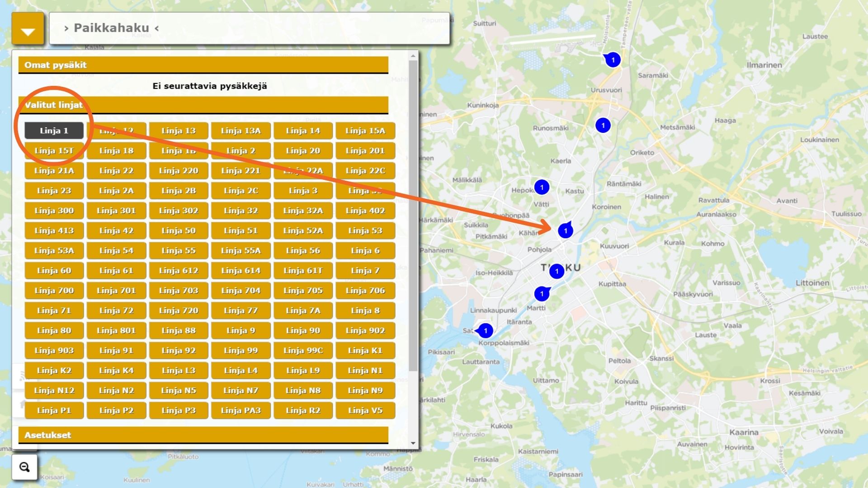
Task: Click the yellow dropdown arrow menu button
Action: point(28,29)
